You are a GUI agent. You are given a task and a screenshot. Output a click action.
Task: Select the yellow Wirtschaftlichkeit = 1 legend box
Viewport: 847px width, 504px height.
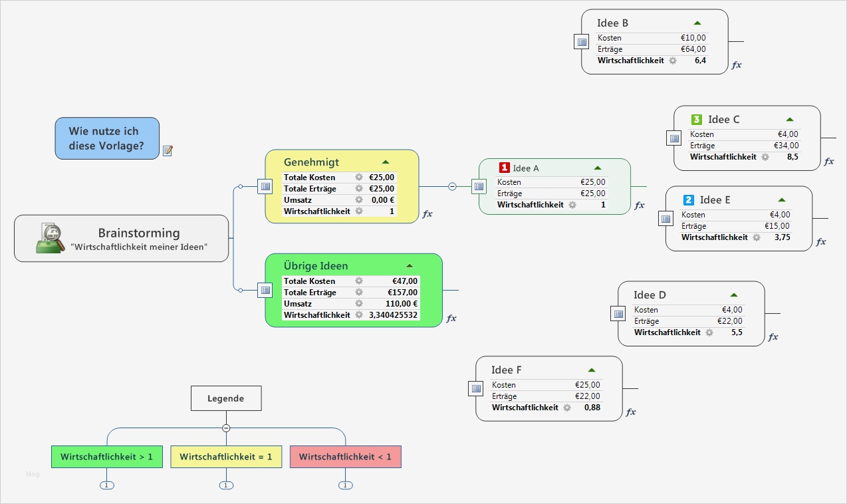pos(226,457)
